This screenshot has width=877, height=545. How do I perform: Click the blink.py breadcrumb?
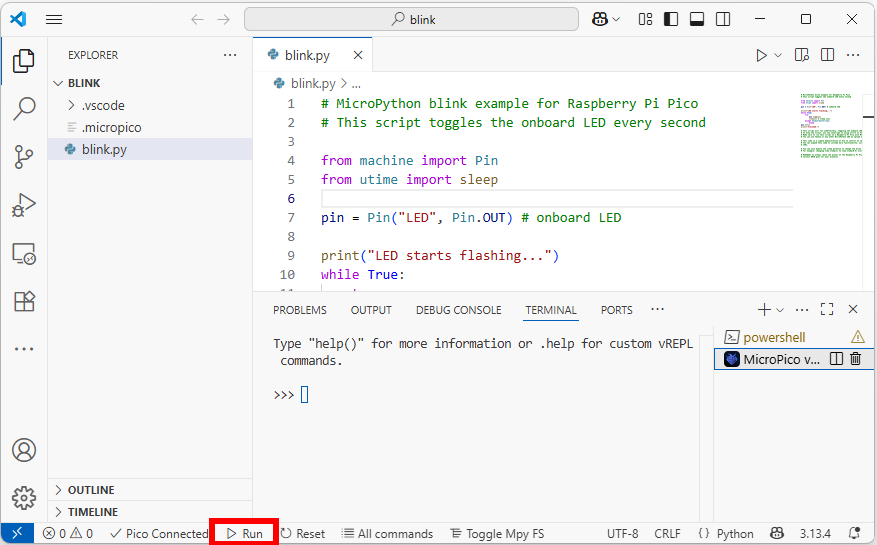click(x=313, y=83)
